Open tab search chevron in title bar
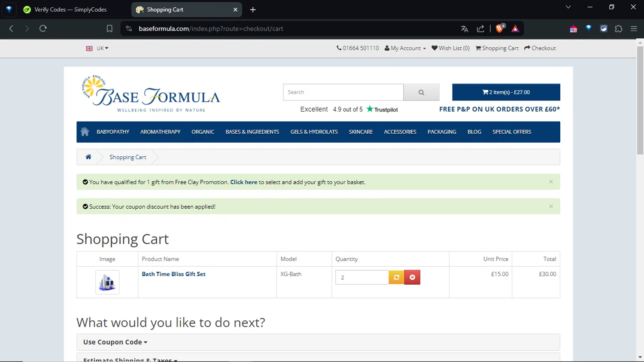 568,7
